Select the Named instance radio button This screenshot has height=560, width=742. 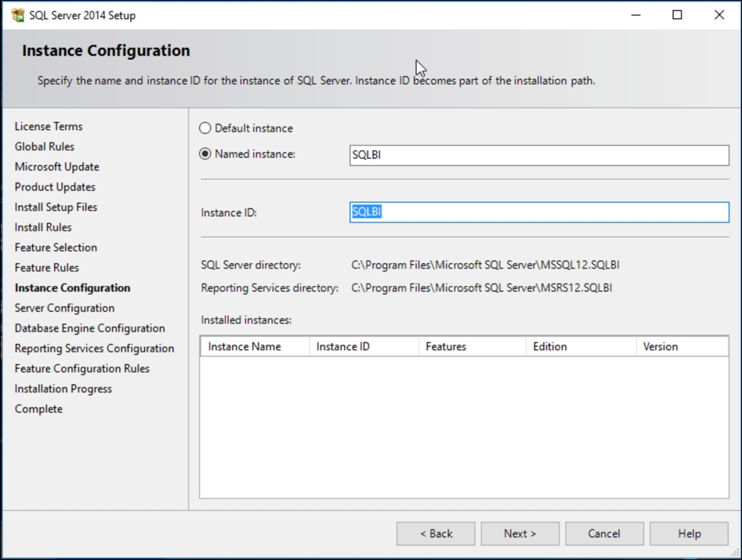click(205, 154)
